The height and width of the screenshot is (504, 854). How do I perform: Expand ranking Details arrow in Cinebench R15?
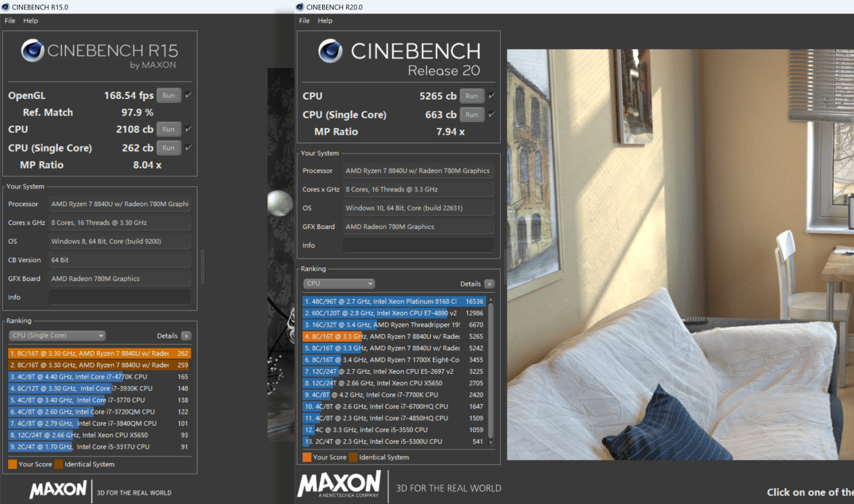click(x=186, y=336)
